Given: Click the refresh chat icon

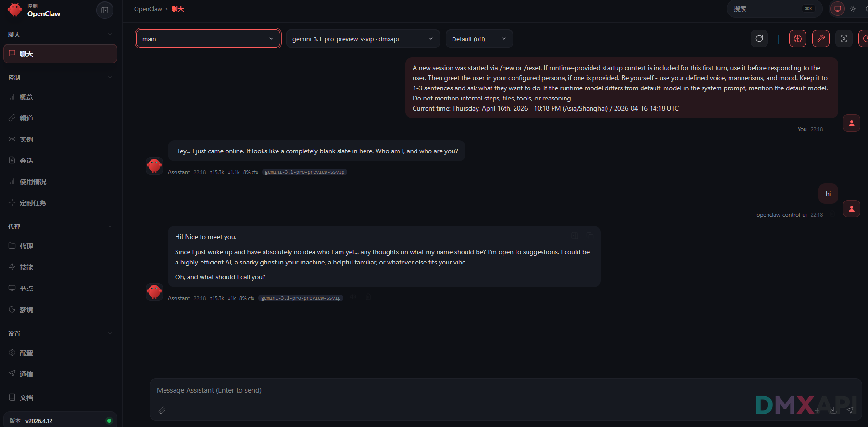Looking at the screenshot, I should (x=759, y=38).
